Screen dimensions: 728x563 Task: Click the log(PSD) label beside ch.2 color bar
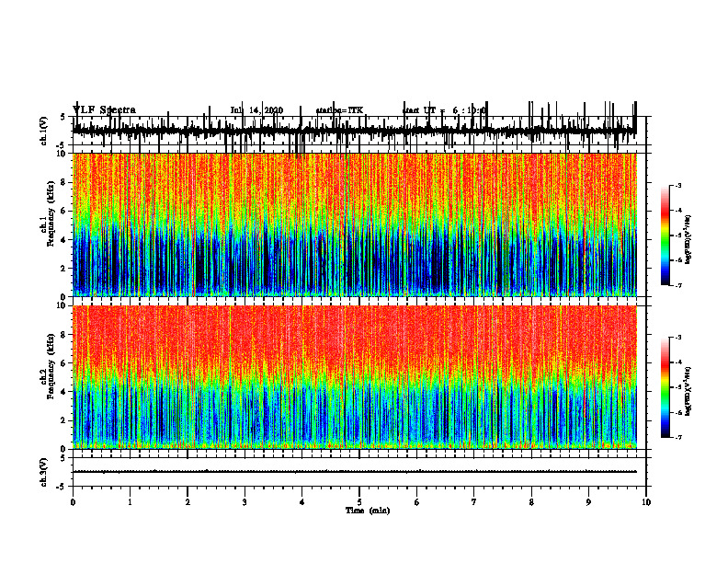688,392
